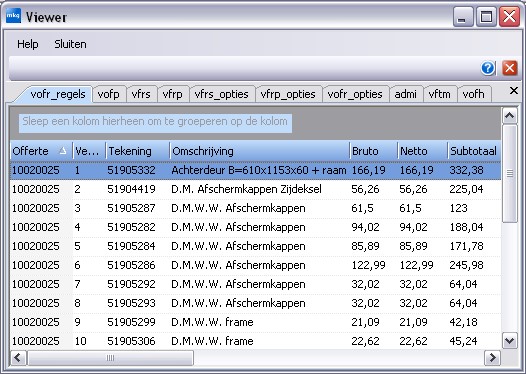Click the horizontal scrollbar left arrow
The height and width of the screenshot is (374, 526).
tap(18, 358)
